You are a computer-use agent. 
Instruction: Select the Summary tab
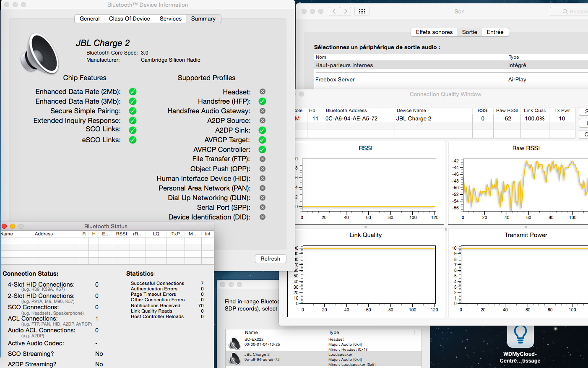[x=203, y=18]
